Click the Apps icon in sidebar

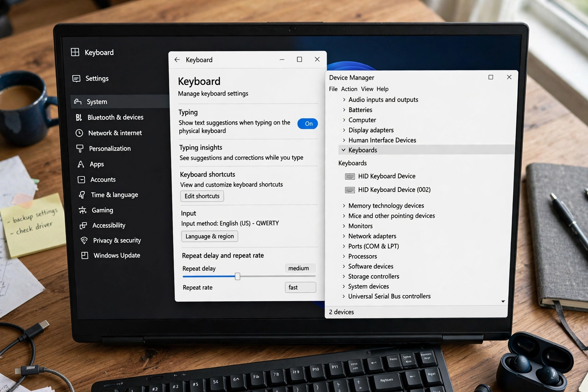[x=81, y=164]
